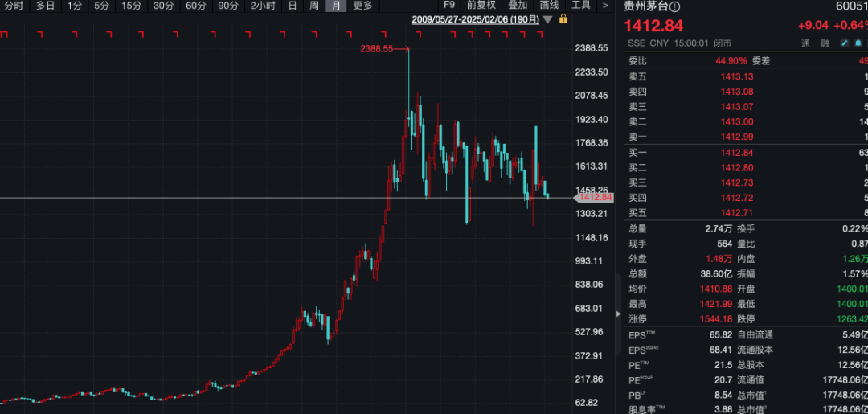
Task: Open the 前复权 adjustment option
Action: point(481,6)
